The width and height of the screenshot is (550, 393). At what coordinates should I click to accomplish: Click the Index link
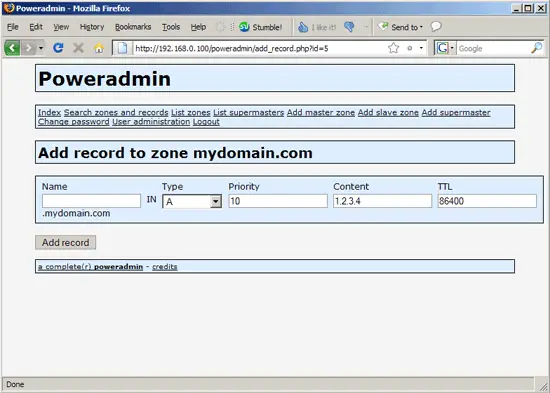(49, 113)
